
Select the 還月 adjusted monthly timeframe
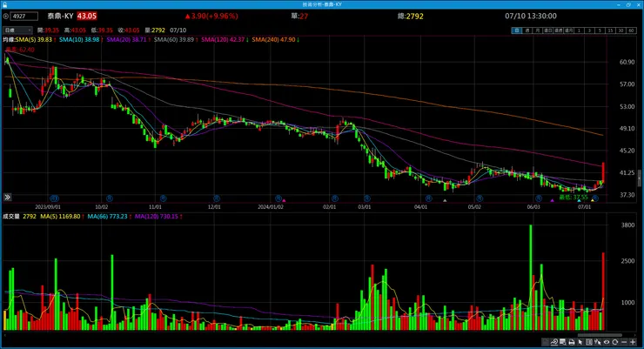568,30
